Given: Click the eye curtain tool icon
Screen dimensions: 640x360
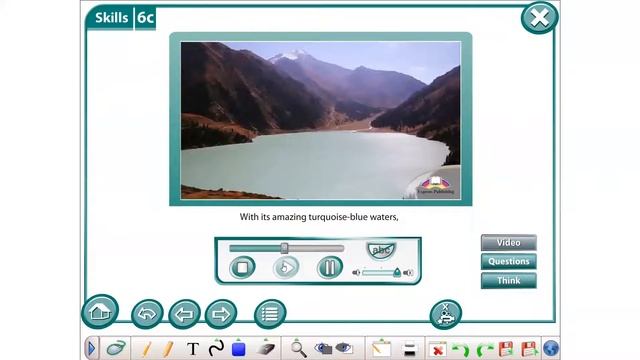Looking at the screenshot, I should pyautogui.click(x=344, y=348).
